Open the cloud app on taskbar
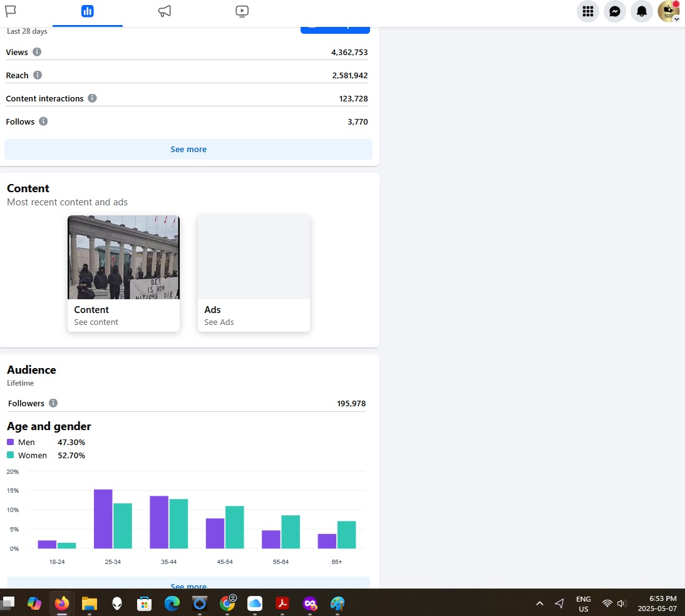This screenshot has height=616, width=685. [x=255, y=603]
